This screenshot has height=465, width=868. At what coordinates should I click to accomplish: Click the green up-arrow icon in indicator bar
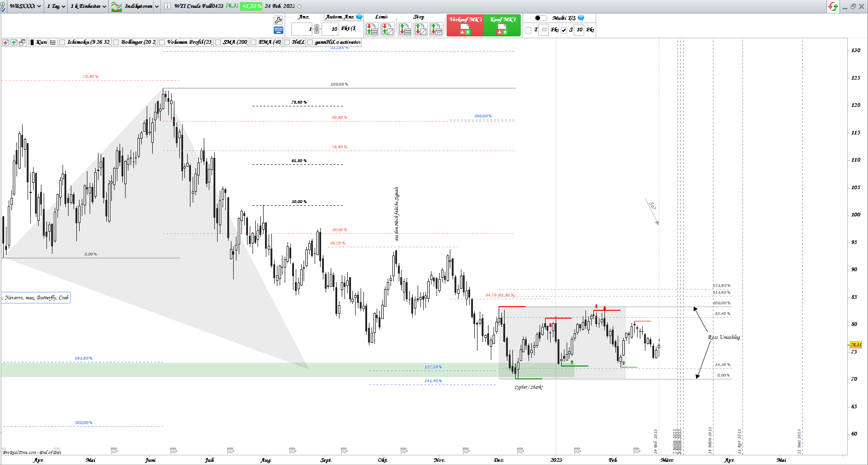coord(14,42)
